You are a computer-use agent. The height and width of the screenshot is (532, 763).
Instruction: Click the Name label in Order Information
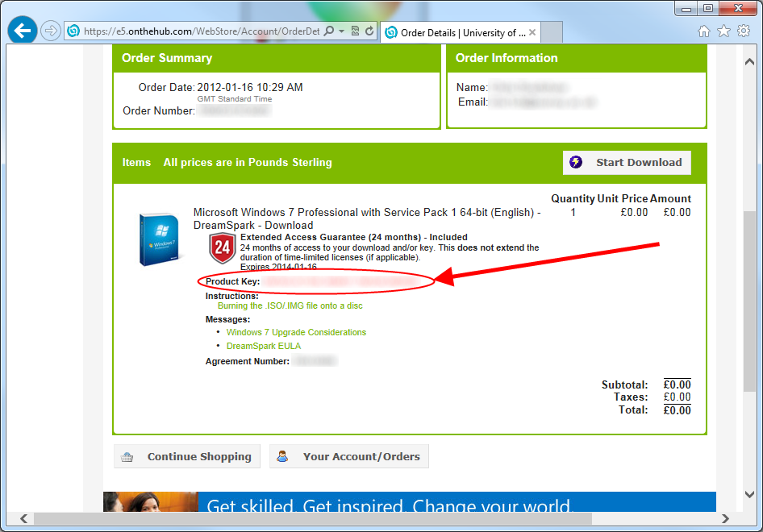click(472, 88)
